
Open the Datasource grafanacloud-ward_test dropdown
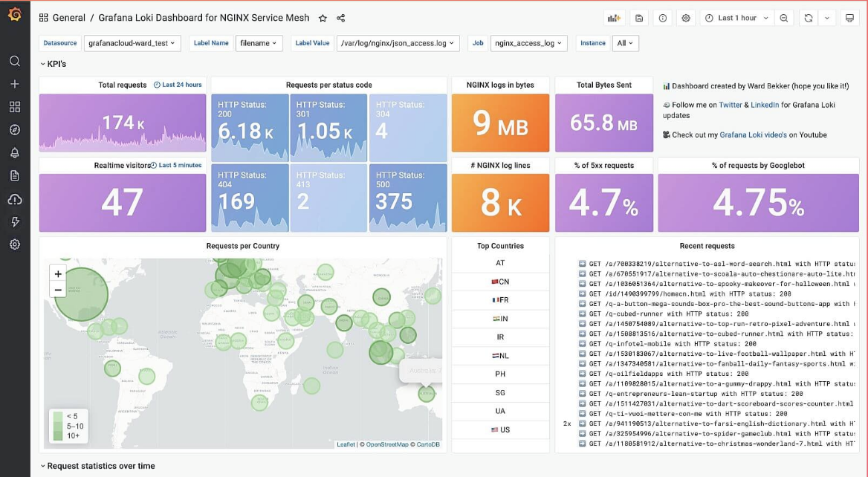click(132, 43)
